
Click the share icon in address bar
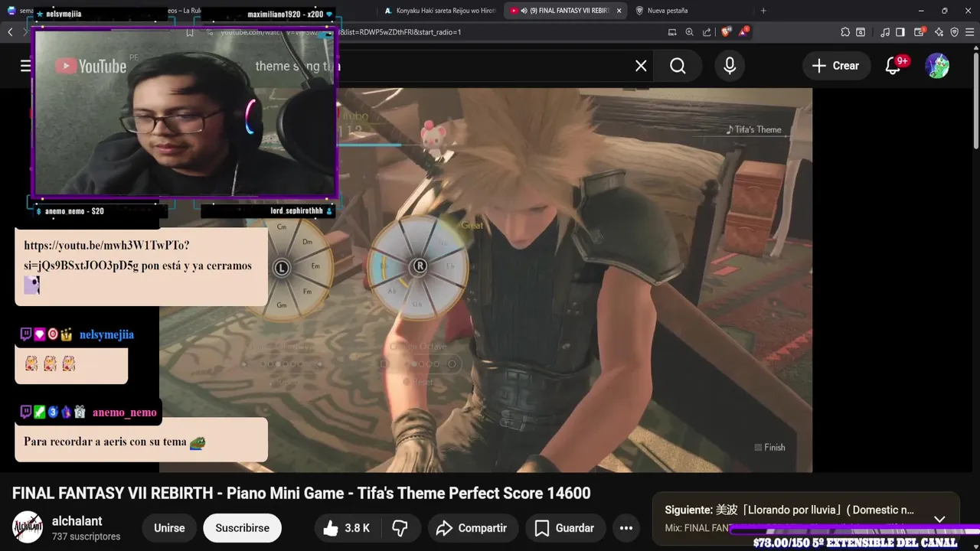point(707,32)
